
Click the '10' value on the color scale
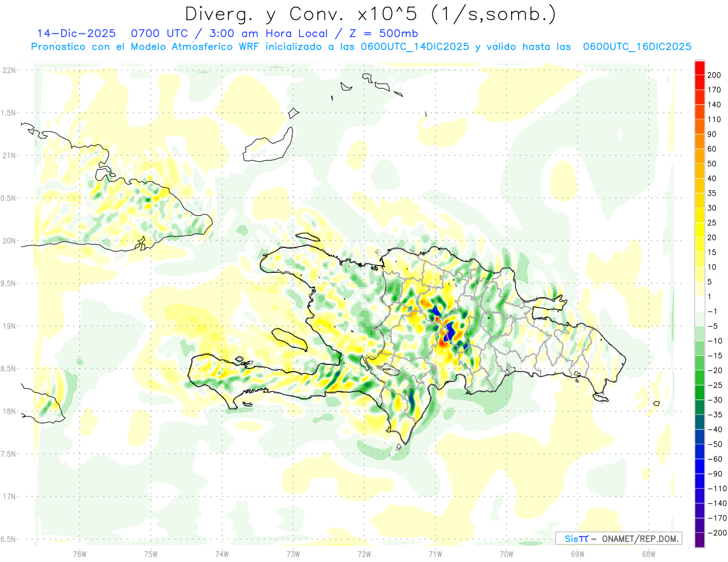[712, 267]
